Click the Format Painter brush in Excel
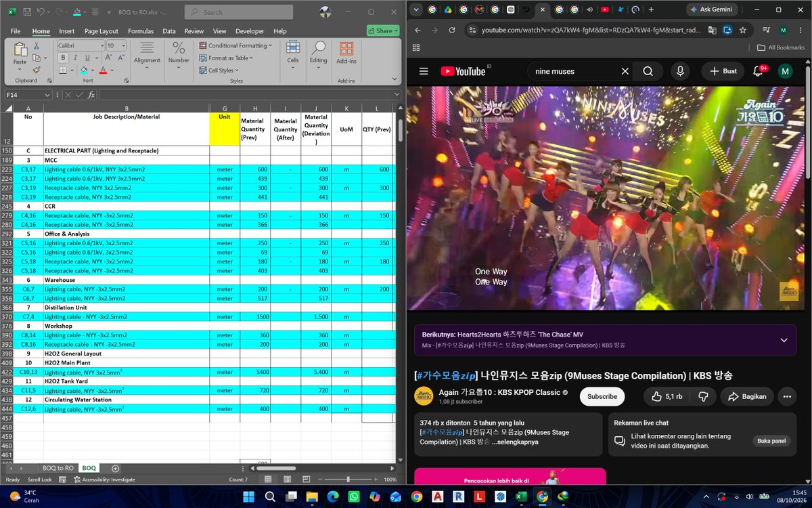The image size is (812, 508). pos(37,69)
